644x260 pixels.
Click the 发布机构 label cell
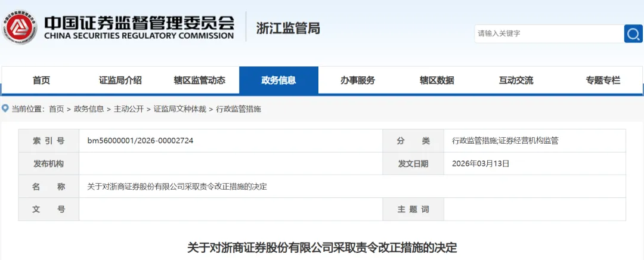point(48,163)
